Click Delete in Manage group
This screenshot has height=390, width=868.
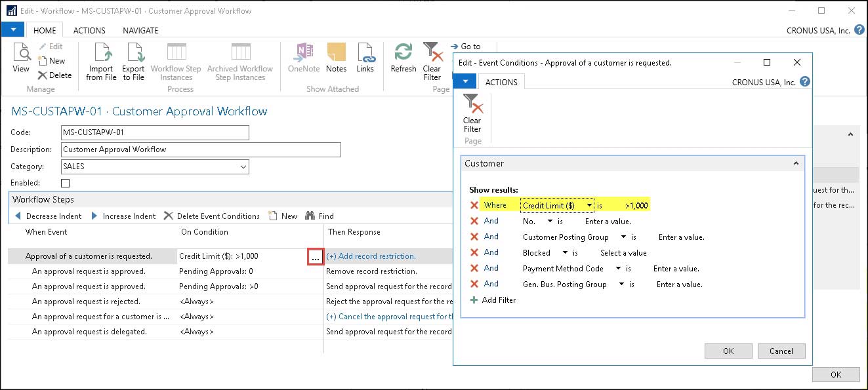click(x=54, y=75)
